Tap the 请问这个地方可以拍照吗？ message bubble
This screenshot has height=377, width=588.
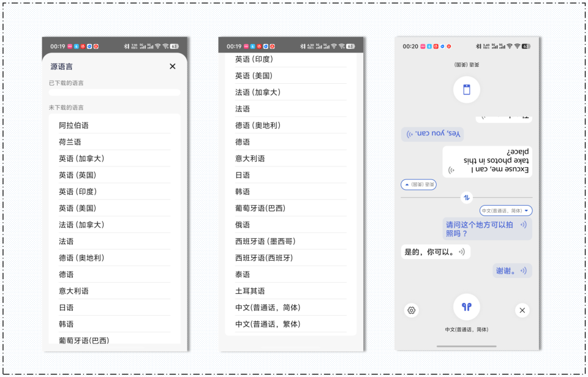point(487,229)
